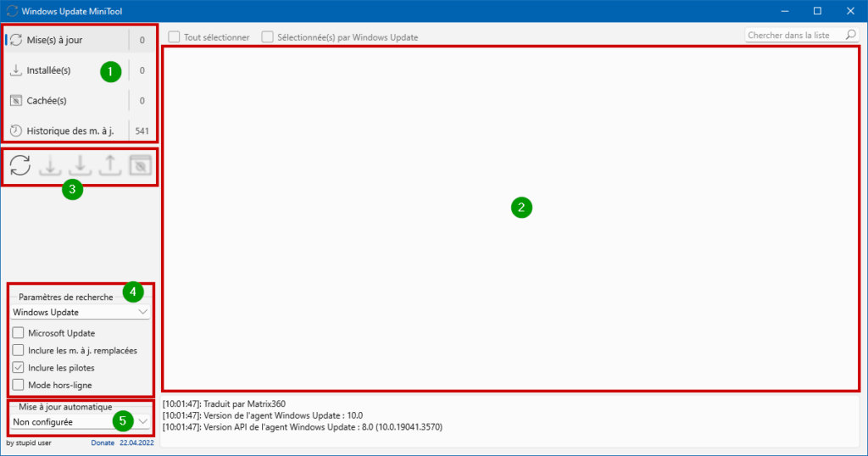Toggle Sélectionnée(s) par Windows Update checkbox
Screen dimensions: 868x456
tap(267, 37)
